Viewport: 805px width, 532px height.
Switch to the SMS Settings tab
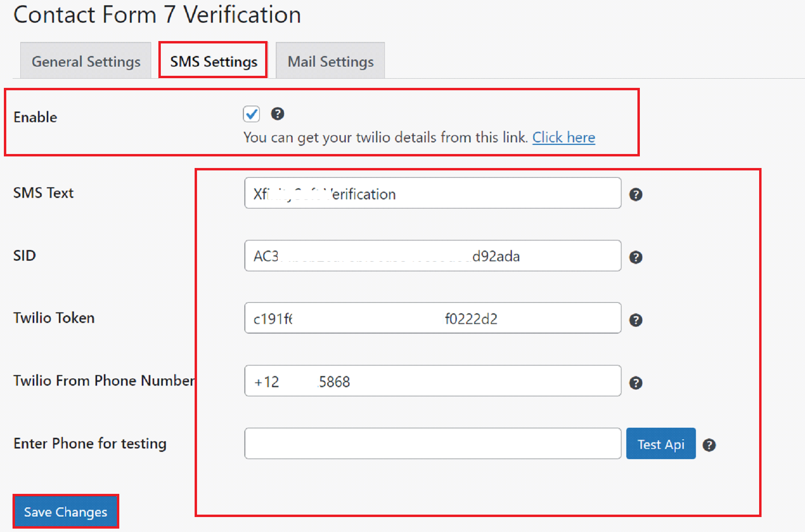tap(213, 60)
